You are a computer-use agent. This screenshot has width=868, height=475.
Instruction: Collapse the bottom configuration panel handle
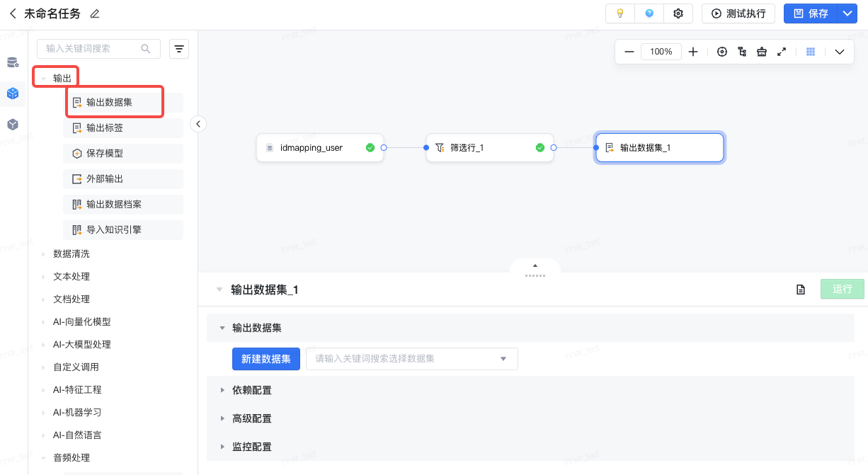(x=535, y=268)
